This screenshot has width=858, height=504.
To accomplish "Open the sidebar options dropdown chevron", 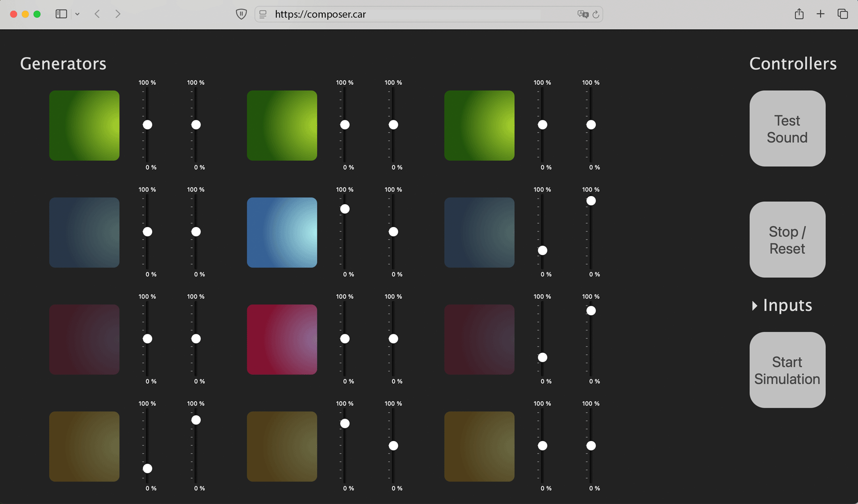I will tap(78, 14).
